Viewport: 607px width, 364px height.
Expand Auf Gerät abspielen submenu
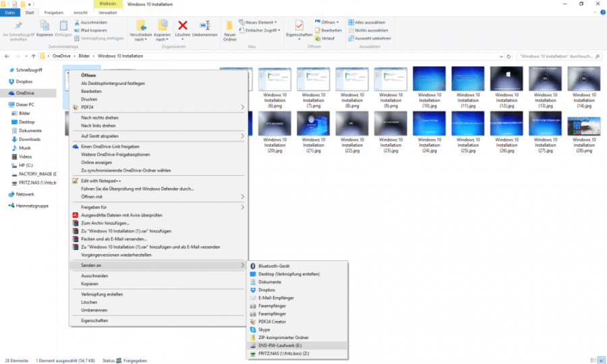pyautogui.click(x=242, y=136)
